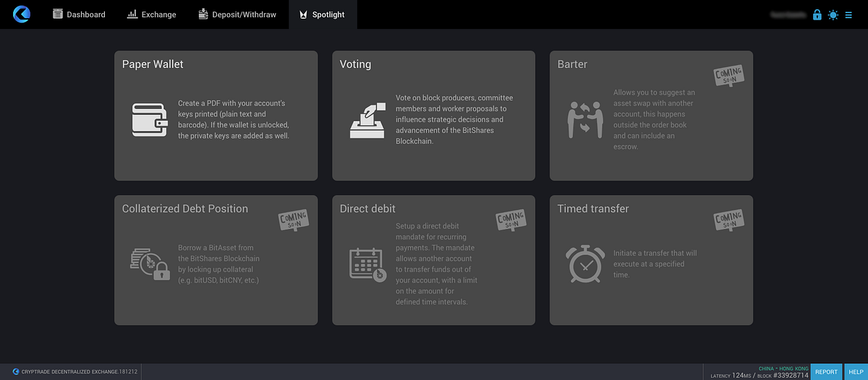Click the China - Hong Kong node label
Screen dimensions: 868x380
tap(783, 368)
